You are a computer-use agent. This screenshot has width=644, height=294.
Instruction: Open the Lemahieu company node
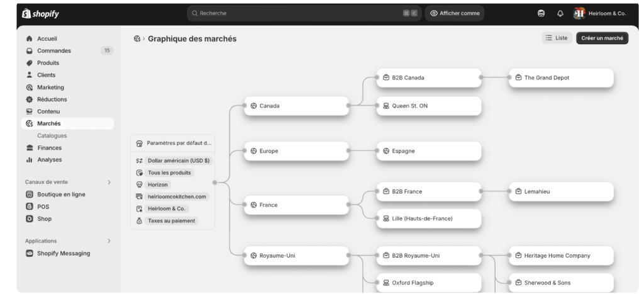tap(561, 191)
